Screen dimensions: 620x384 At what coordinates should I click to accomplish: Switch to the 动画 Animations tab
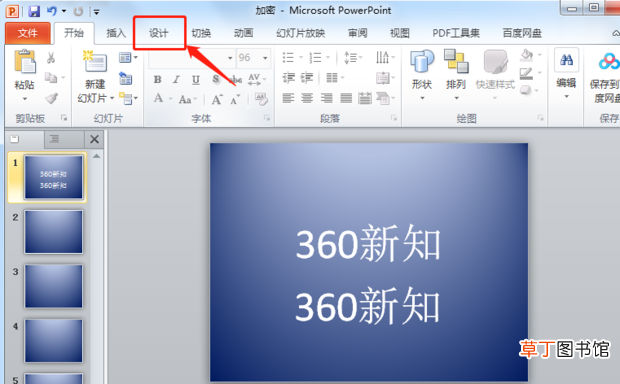243,33
